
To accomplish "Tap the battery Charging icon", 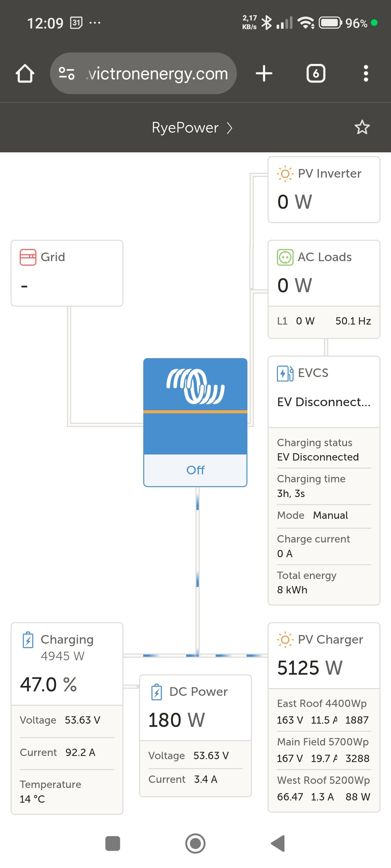I will tap(28, 639).
